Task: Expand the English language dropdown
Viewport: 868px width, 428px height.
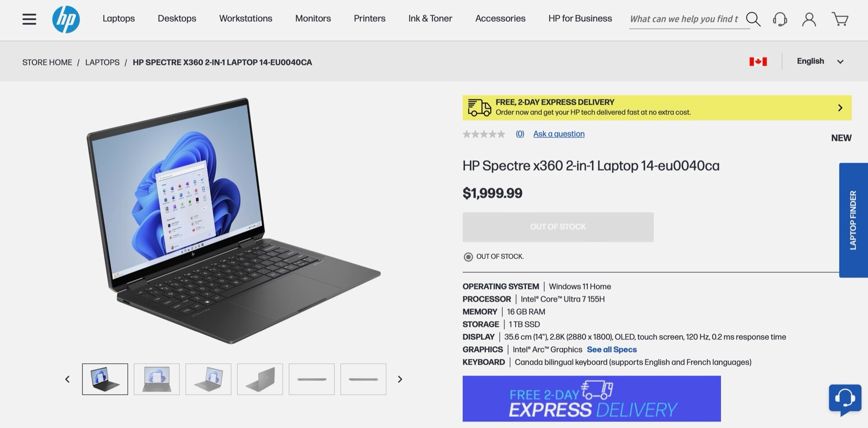Action: pos(820,61)
